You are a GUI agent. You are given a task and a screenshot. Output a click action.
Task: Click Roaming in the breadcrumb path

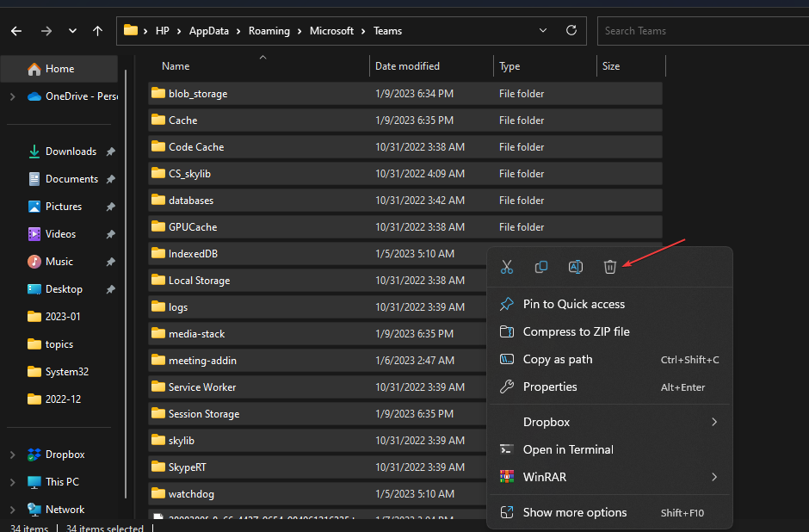(x=269, y=31)
